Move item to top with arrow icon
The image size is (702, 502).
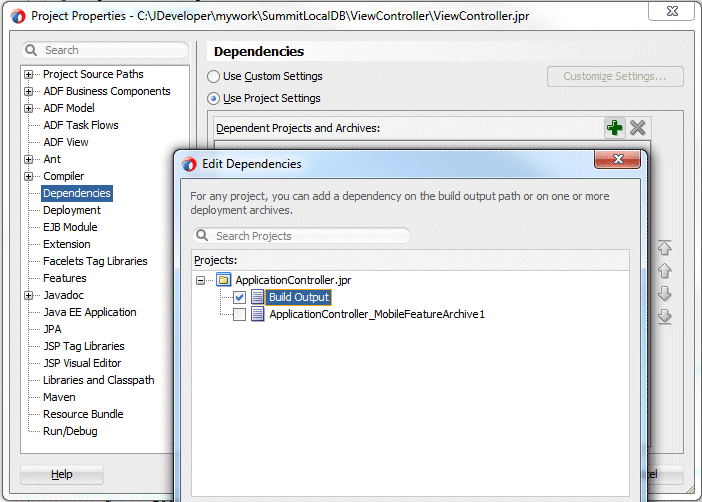[664, 247]
